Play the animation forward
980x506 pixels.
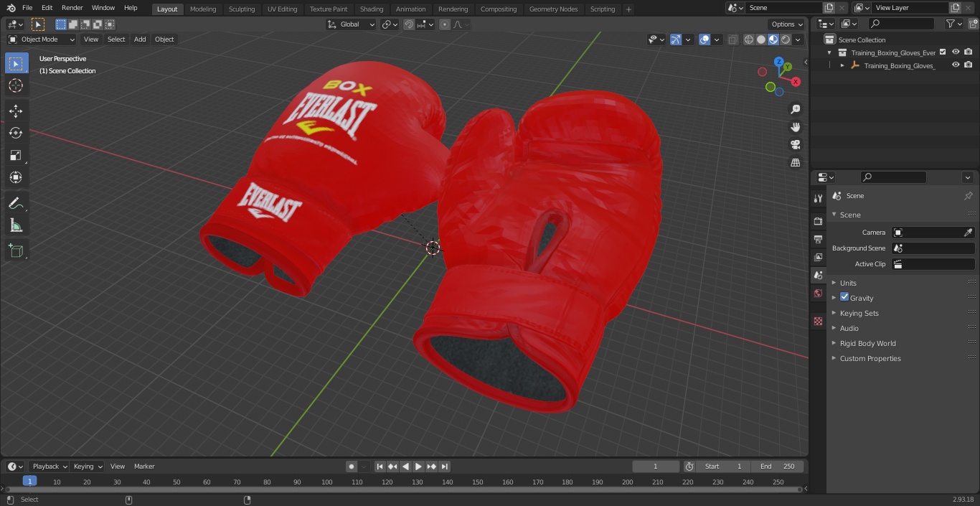click(x=418, y=467)
